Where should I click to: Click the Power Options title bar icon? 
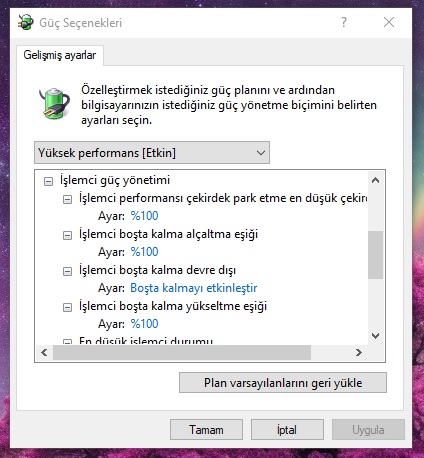[26, 22]
